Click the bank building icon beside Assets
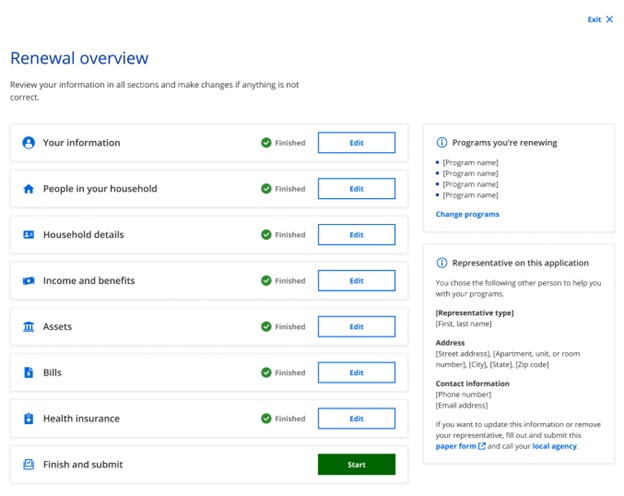Viewport: 624px width, 496px height. [x=28, y=327]
